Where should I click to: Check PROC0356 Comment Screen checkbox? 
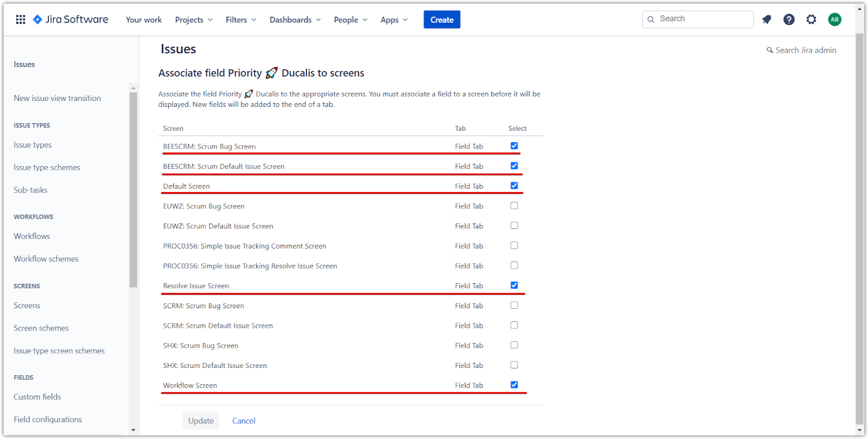pyautogui.click(x=514, y=245)
